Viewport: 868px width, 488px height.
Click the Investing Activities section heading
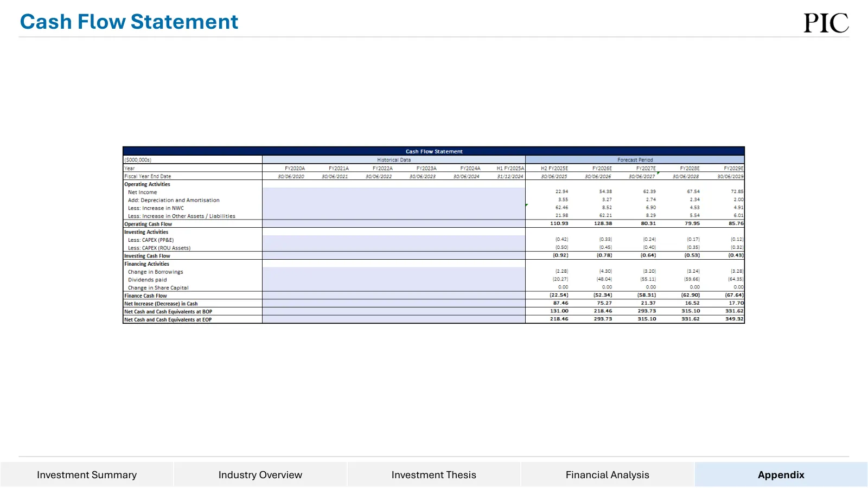click(x=146, y=232)
